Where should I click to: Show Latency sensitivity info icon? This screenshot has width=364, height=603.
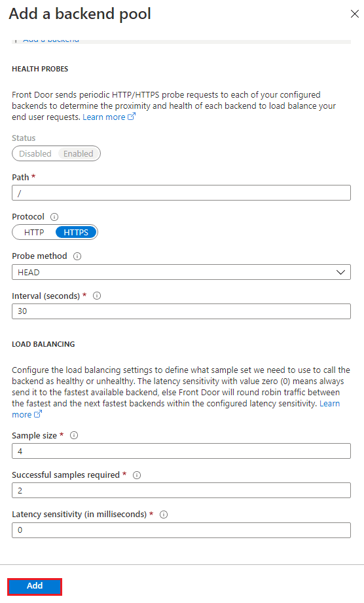[x=164, y=515]
